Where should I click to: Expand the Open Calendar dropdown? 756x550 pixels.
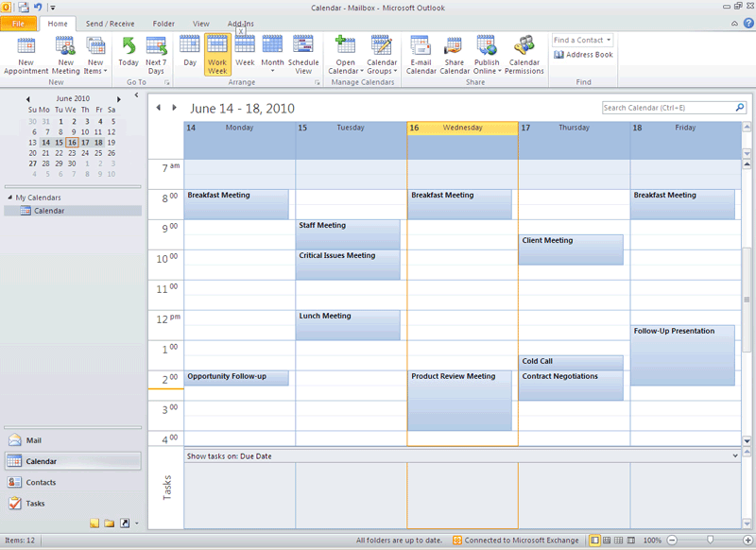[x=345, y=55]
